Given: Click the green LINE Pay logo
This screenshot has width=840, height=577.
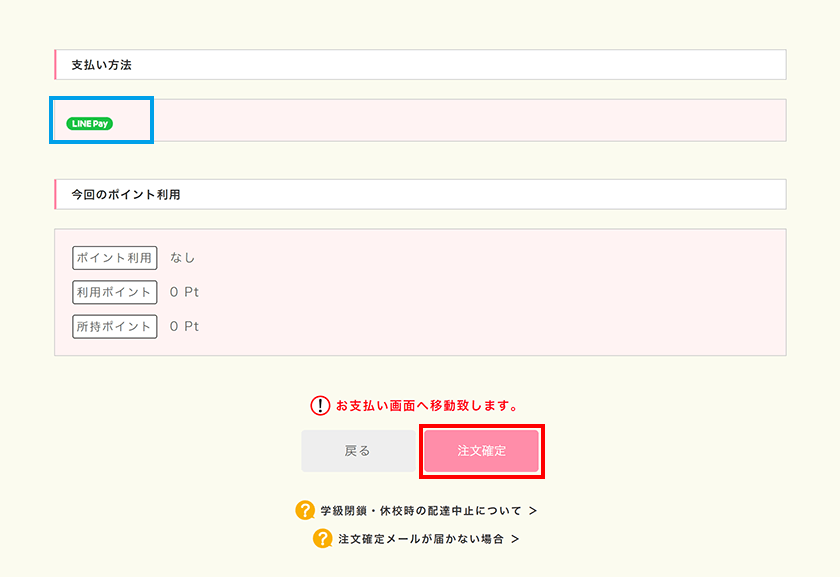Looking at the screenshot, I should [89, 124].
